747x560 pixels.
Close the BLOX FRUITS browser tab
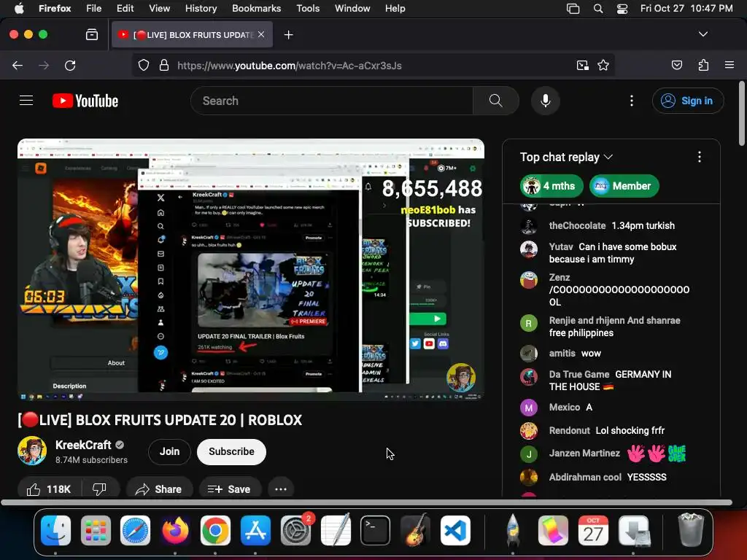(261, 34)
